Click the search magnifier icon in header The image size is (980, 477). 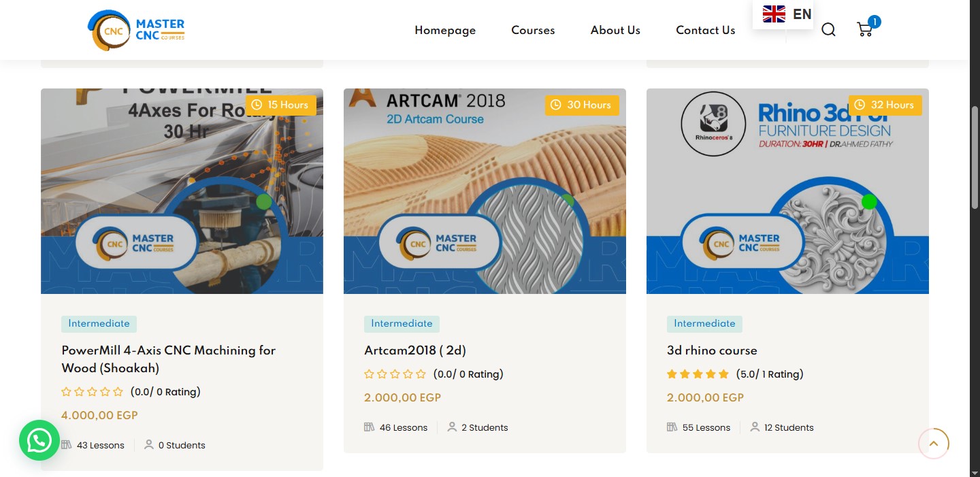(828, 30)
